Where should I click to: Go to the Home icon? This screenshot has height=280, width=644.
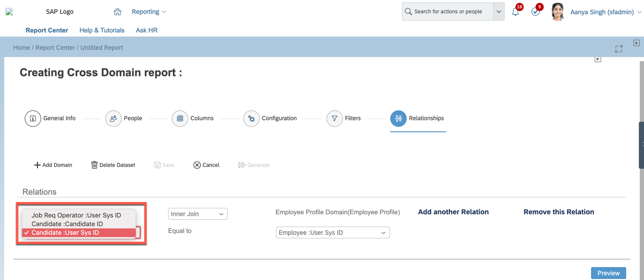pyautogui.click(x=118, y=12)
